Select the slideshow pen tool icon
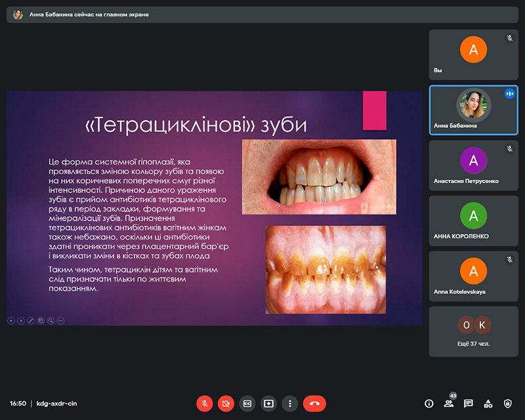Viewport: 525px width, 420px height. click(31, 321)
